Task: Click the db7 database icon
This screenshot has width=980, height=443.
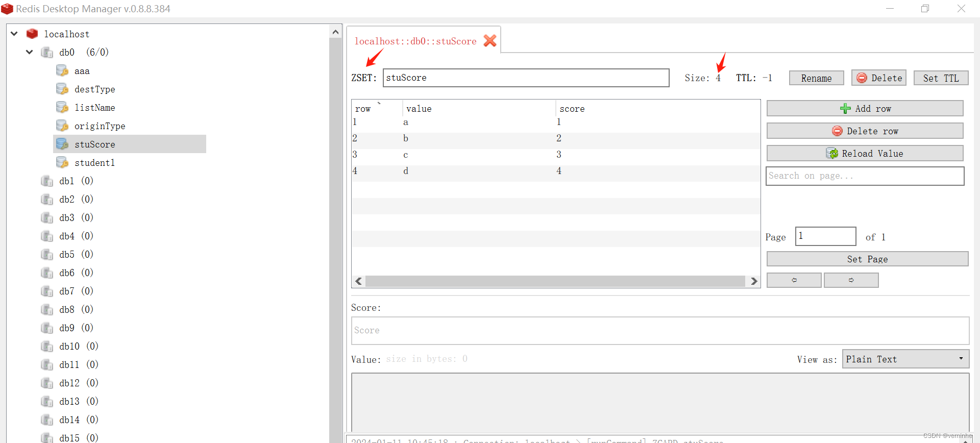Action: 47,291
